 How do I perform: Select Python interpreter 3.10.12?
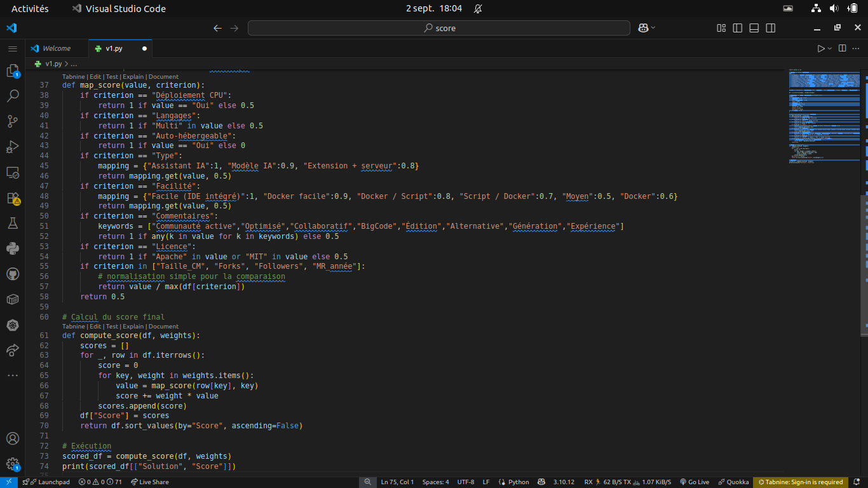click(x=564, y=482)
